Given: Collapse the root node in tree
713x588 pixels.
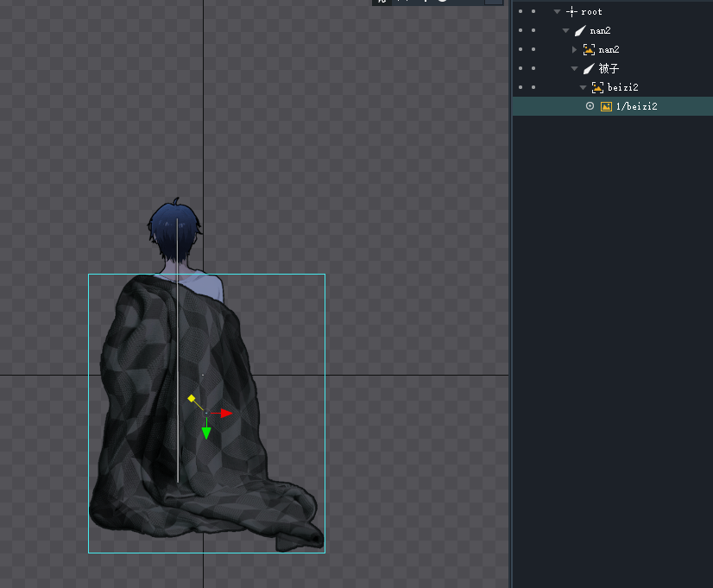Looking at the screenshot, I should [x=558, y=11].
